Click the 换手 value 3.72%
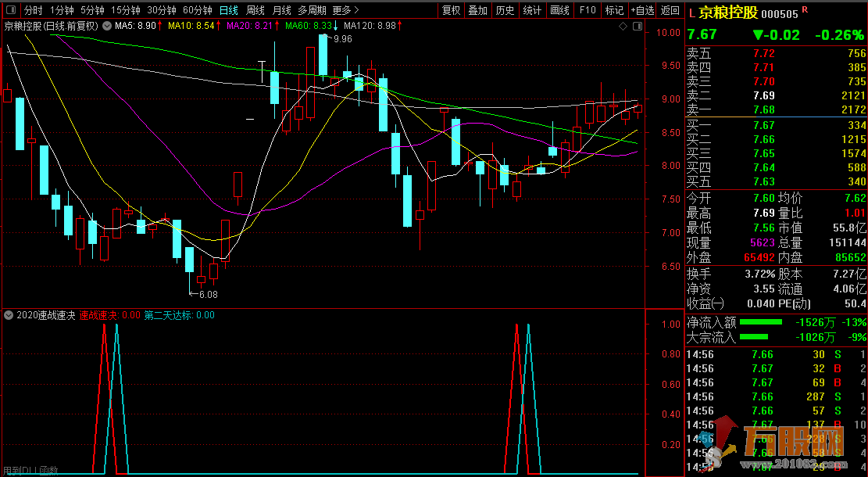 [x=760, y=274]
